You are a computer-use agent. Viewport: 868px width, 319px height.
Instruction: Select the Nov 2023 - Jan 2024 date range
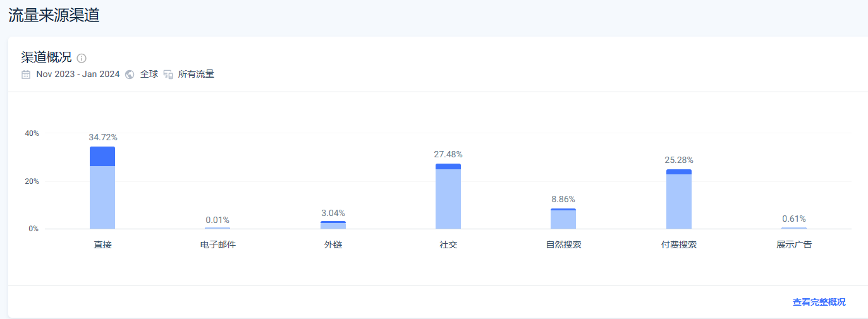point(78,74)
